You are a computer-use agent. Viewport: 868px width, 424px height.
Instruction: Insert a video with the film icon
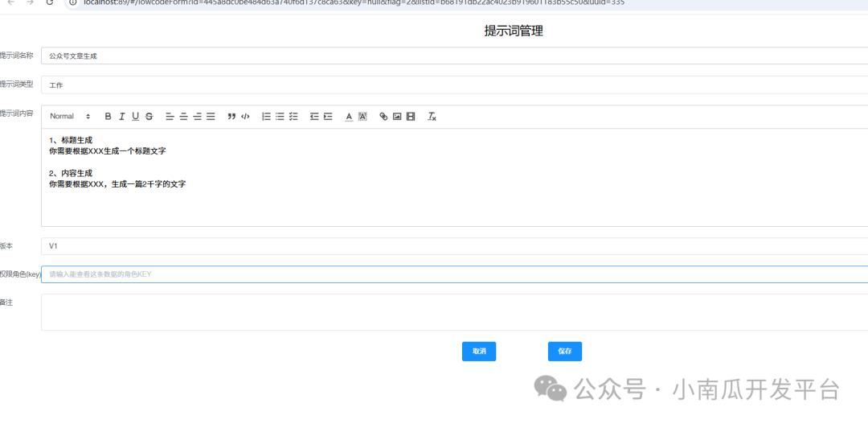click(x=410, y=117)
